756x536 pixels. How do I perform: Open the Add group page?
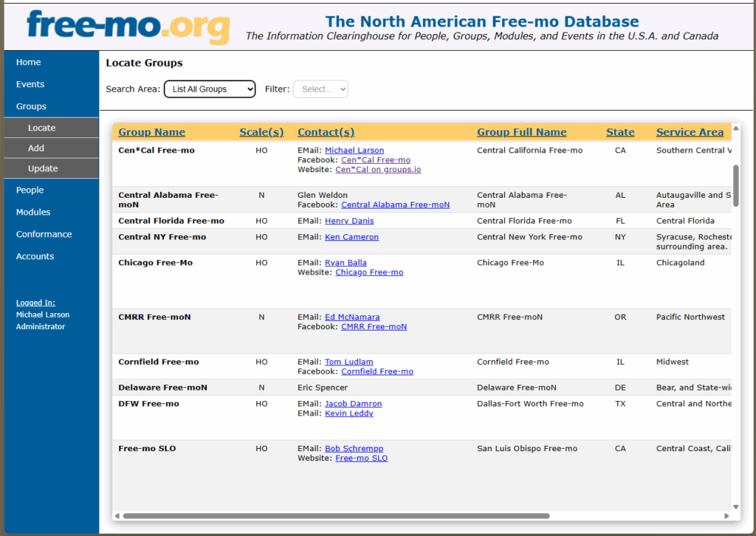click(x=35, y=148)
